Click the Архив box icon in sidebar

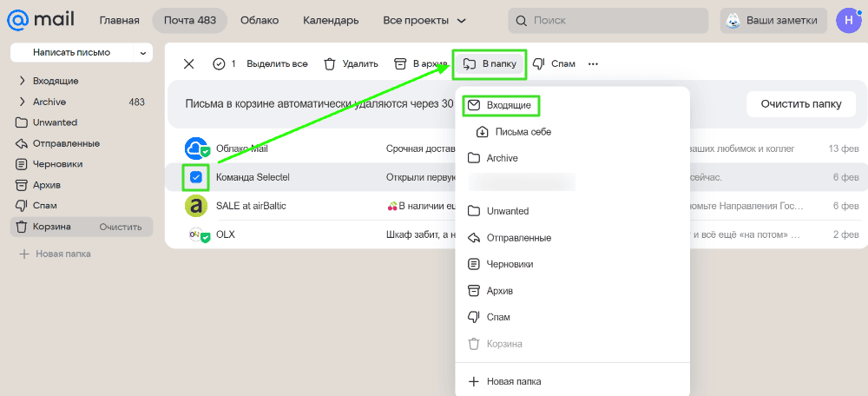[x=22, y=184]
